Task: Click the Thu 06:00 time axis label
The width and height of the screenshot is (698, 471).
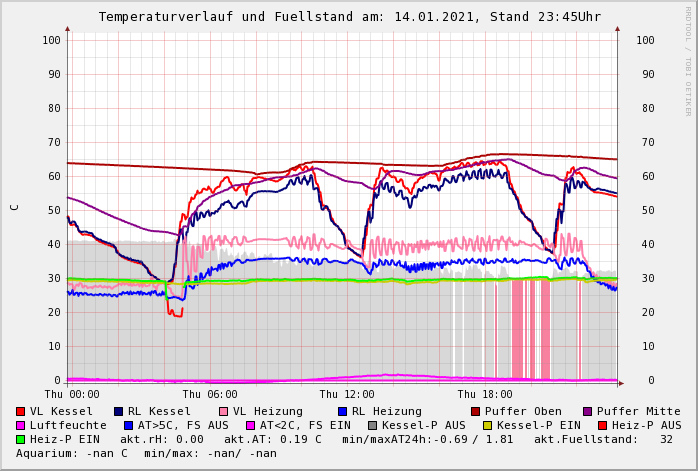Action: click(210, 395)
